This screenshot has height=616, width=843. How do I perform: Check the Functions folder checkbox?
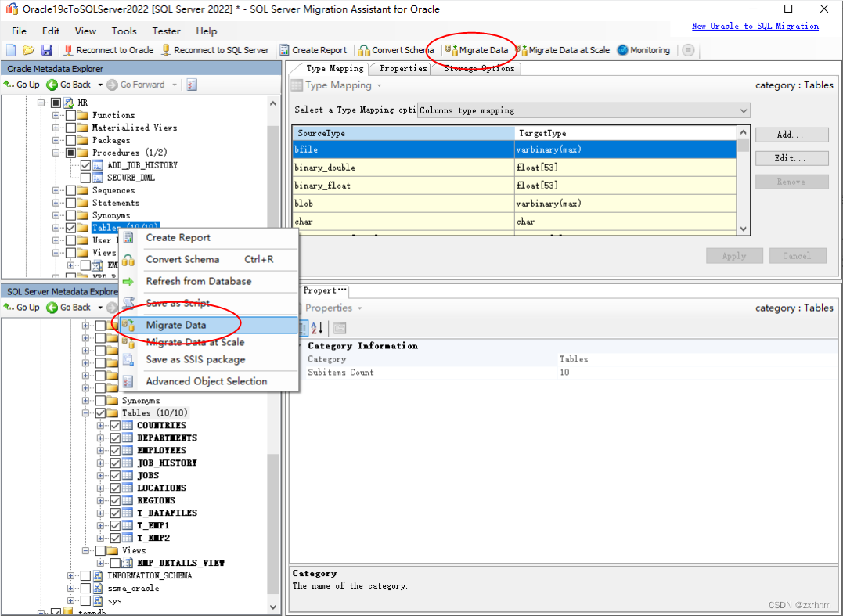coord(70,115)
